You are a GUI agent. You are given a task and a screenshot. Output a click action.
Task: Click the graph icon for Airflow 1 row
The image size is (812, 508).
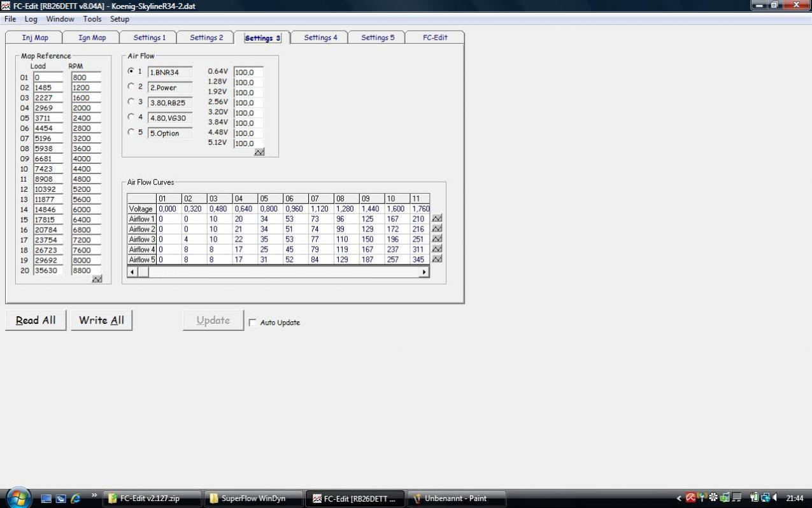pyautogui.click(x=437, y=219)
